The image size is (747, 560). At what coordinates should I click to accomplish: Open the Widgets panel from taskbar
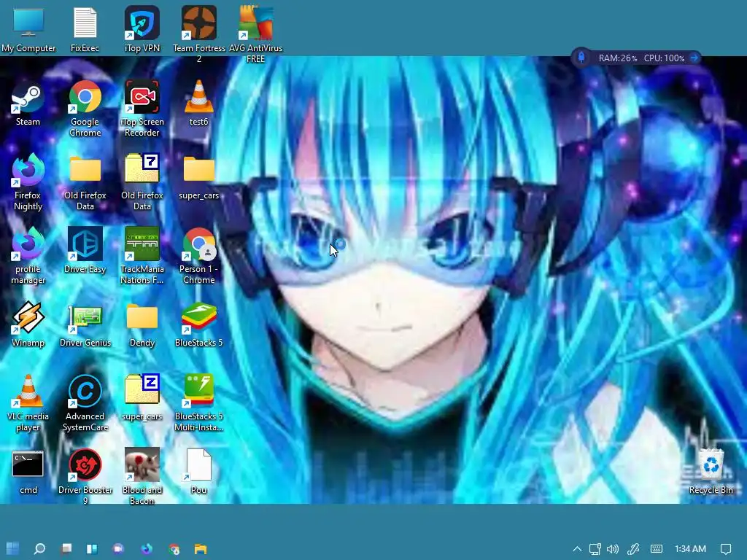92,549
